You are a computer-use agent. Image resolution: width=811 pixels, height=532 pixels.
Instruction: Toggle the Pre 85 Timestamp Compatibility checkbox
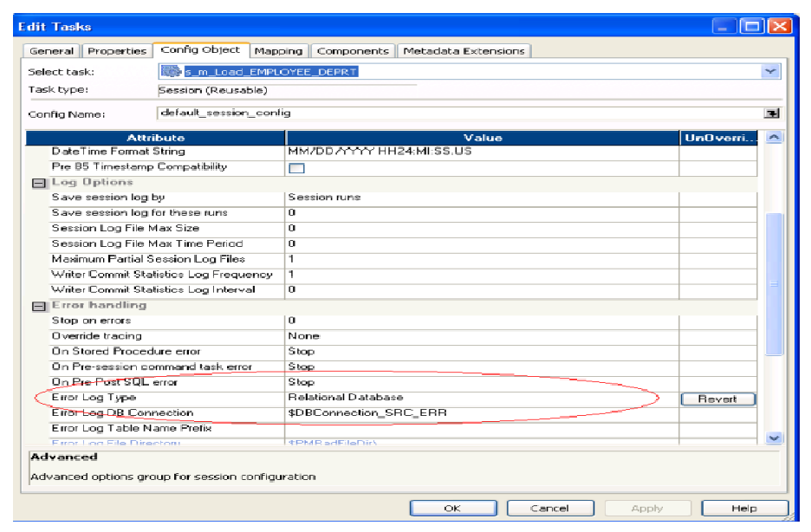click(297, 170)
